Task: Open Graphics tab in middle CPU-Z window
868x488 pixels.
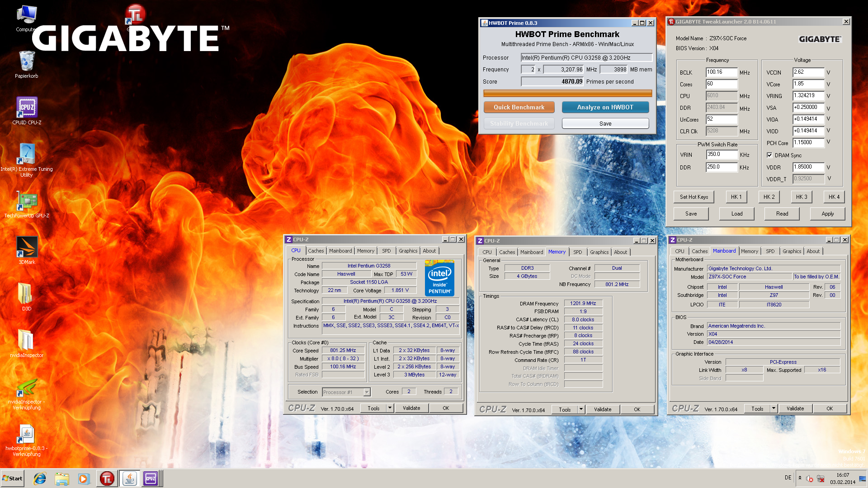Action: (x=599, y=252)
